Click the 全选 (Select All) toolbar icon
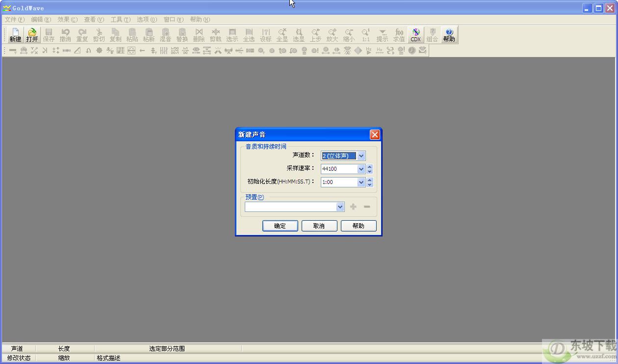 [x=249, y=35]
